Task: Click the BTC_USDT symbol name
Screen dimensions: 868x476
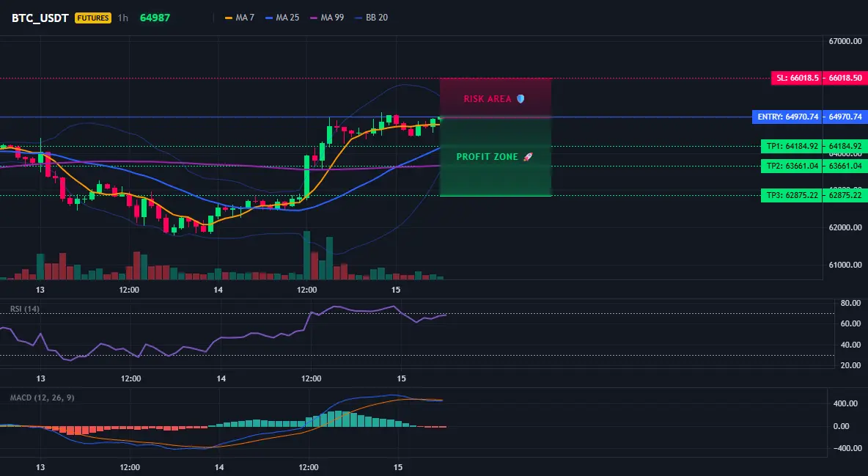Action: (x=40, y=18)
